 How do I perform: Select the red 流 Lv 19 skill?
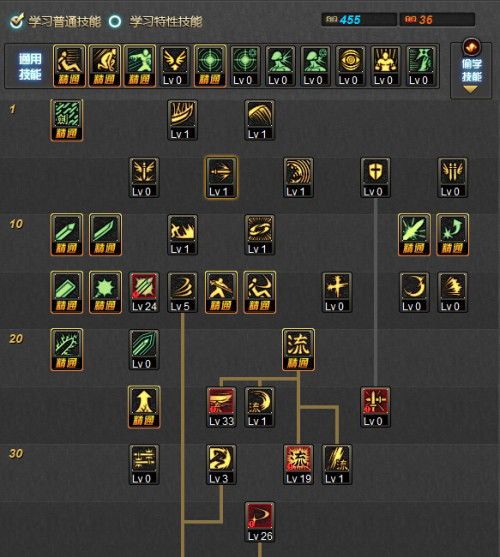298,464
